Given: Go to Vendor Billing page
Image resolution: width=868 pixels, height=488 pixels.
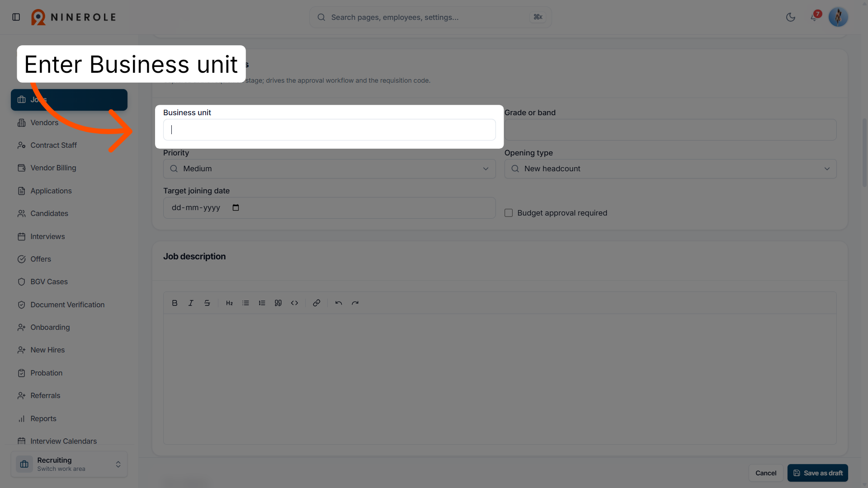Looking at the screenshot, I should coord(69,168).
